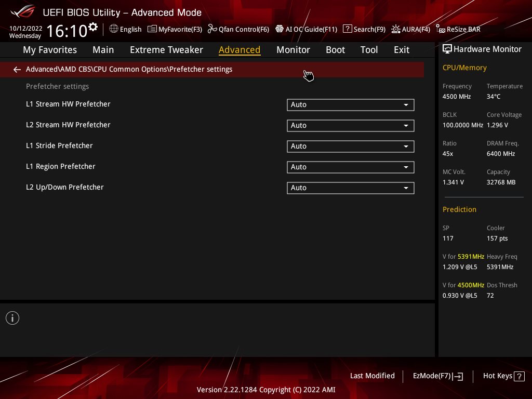Click the globe language icon
Viewport: 532px width, 399px height.
click(x=114, y=29)
